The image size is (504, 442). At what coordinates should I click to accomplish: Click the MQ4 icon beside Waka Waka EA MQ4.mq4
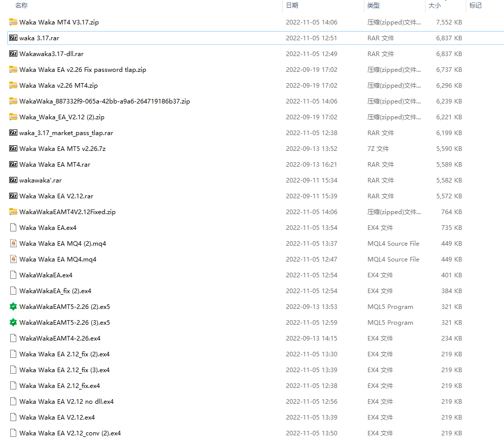[13, 259]
